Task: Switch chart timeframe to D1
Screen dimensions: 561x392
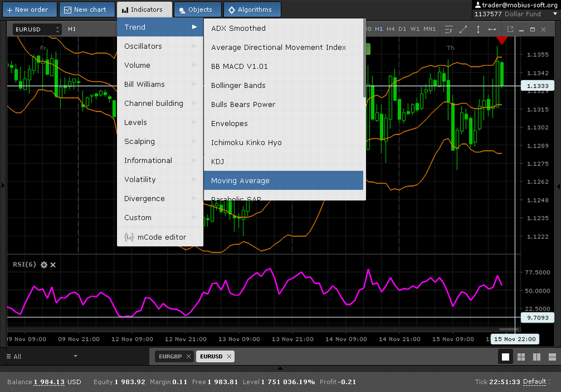Action: (402, 29)
